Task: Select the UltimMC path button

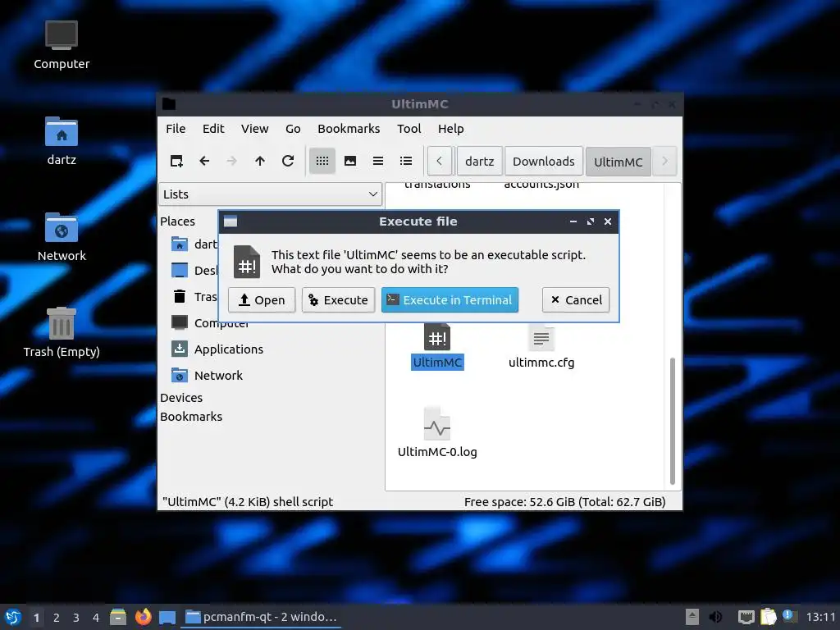Action: click(618, 162)
